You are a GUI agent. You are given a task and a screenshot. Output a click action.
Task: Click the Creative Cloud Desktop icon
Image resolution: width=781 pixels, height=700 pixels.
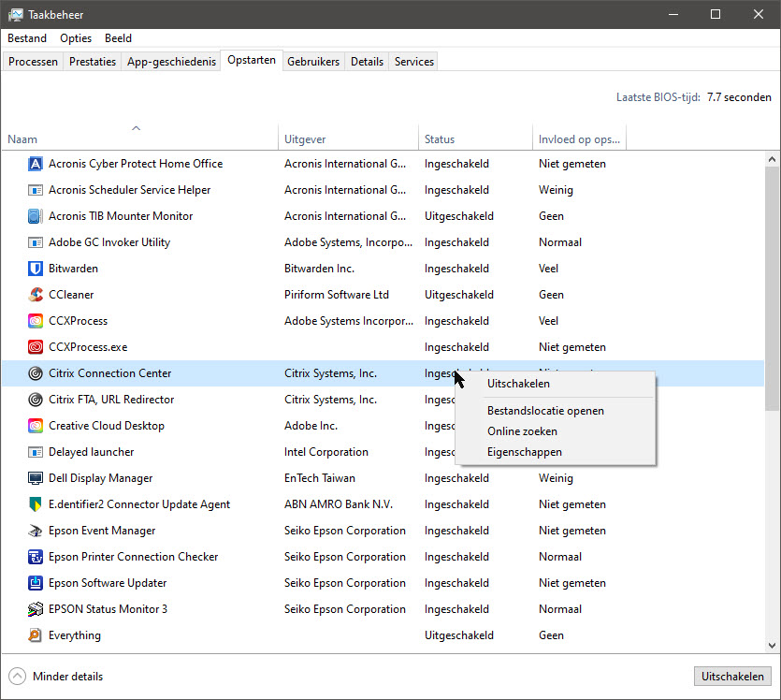[36, 426]
